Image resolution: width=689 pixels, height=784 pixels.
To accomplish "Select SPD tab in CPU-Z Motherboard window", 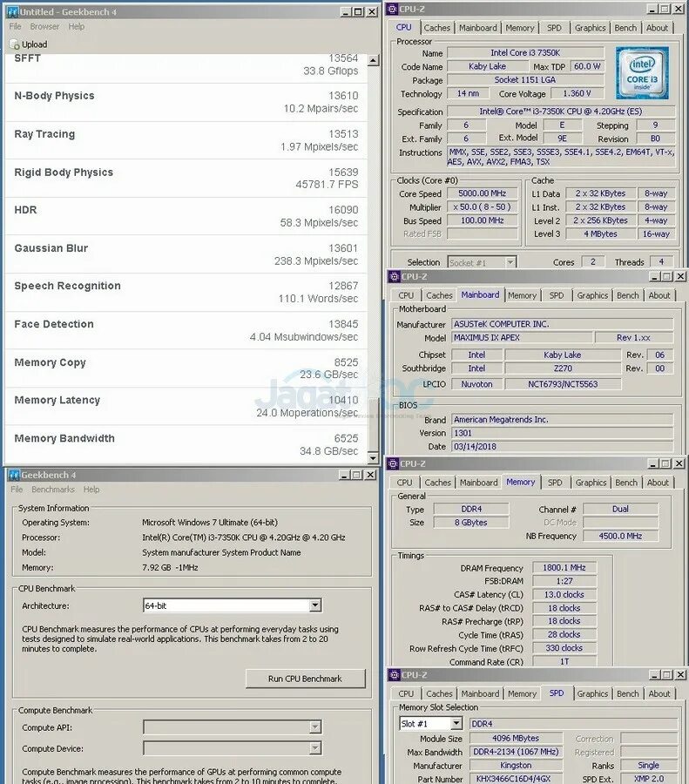I will click(557, 295).
